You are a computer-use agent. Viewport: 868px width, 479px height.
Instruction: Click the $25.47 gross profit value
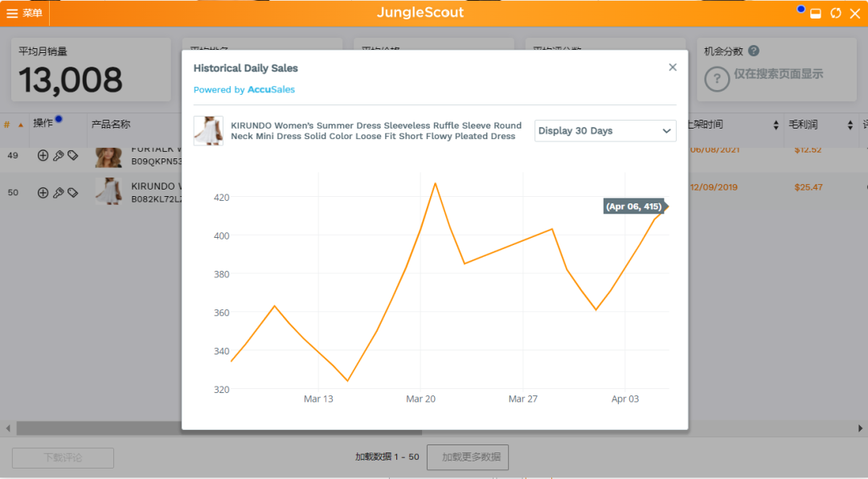click(809, 187)
